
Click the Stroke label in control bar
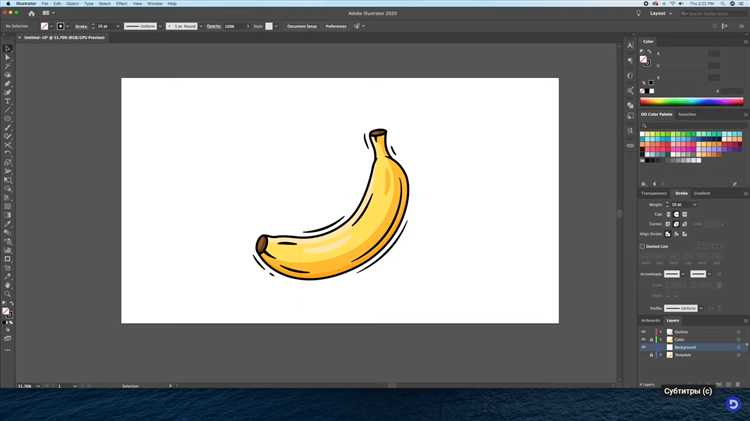click(81, 26)
